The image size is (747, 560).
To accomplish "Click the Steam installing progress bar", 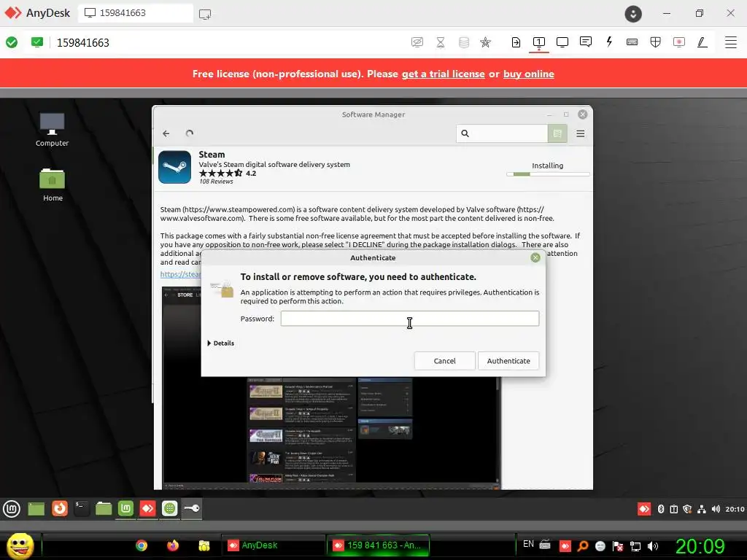I will coord(548,174).
